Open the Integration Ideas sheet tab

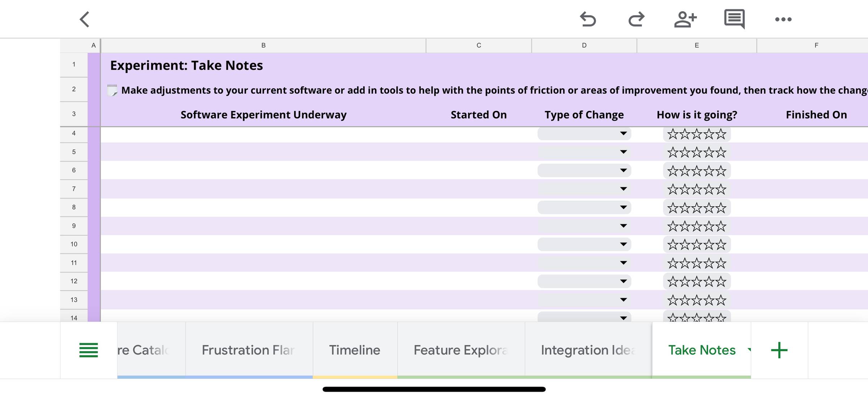(588, 350)
